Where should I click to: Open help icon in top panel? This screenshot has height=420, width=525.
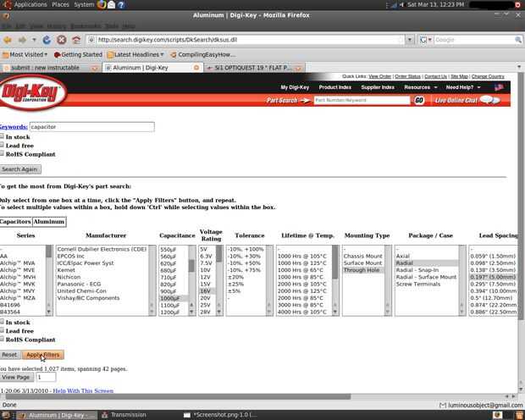tap(121, 5)
